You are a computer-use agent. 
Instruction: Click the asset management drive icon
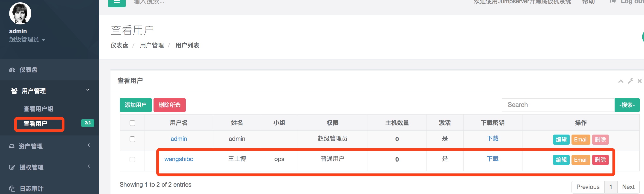12,146
